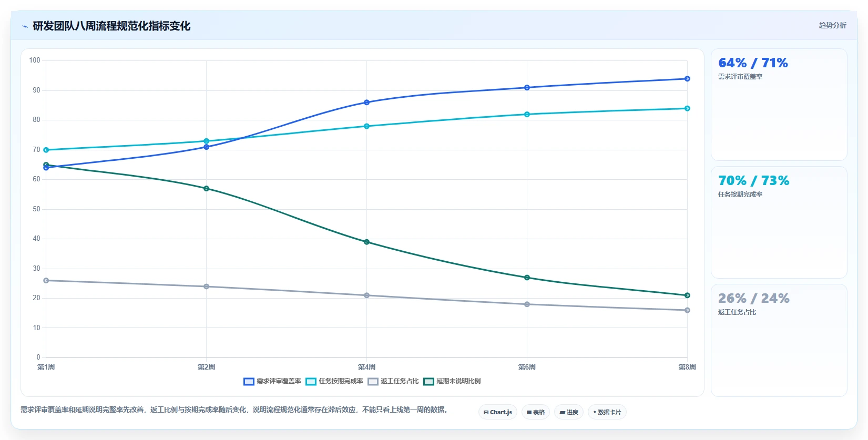This screenshot has height=440, width=868.
Task: Click the 需求评审覆盖率 legend label
Action: [x=279, y=381]
